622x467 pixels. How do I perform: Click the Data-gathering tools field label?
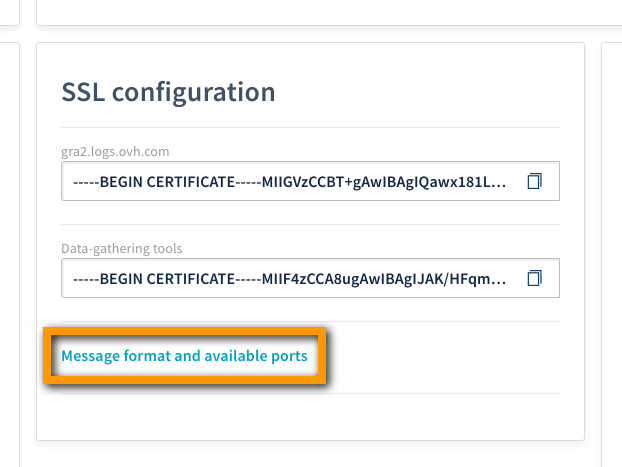pyautogui.click(x=122, y=247)
